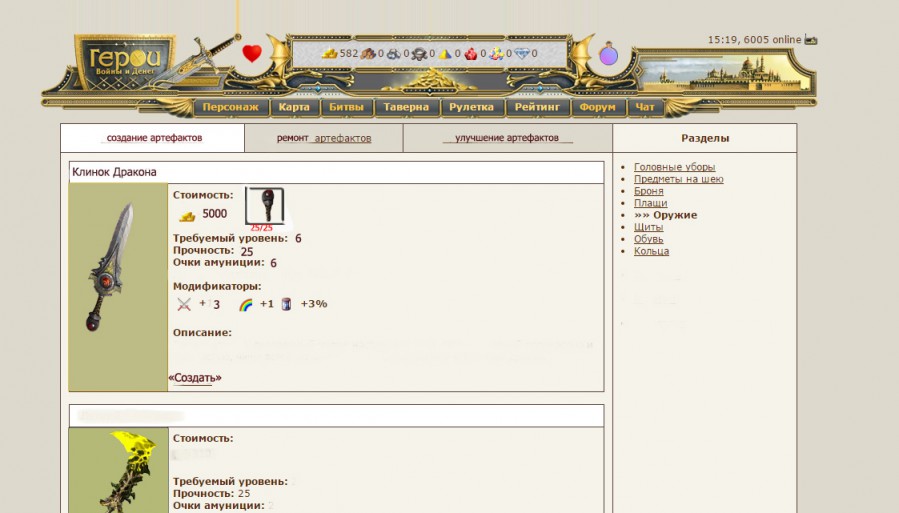The image size is (899, 513).
Task: Click the Герои game logo
Action: (x=123, y=60)
